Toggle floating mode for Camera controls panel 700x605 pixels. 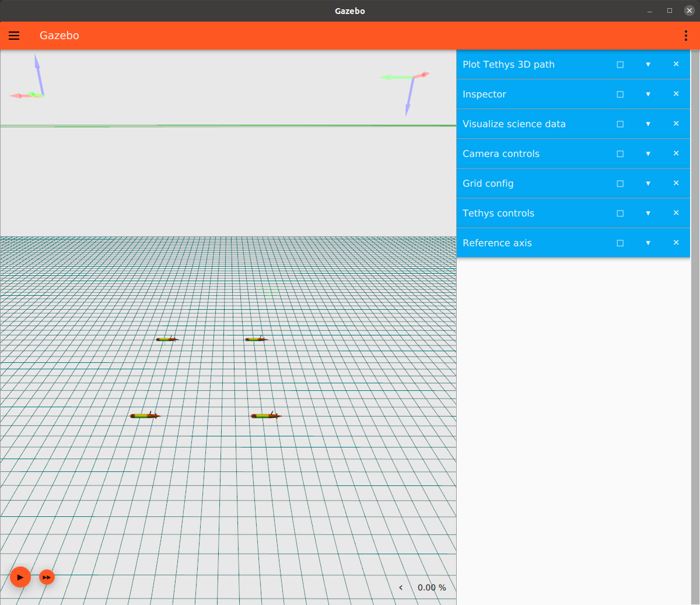click(620, 153)
